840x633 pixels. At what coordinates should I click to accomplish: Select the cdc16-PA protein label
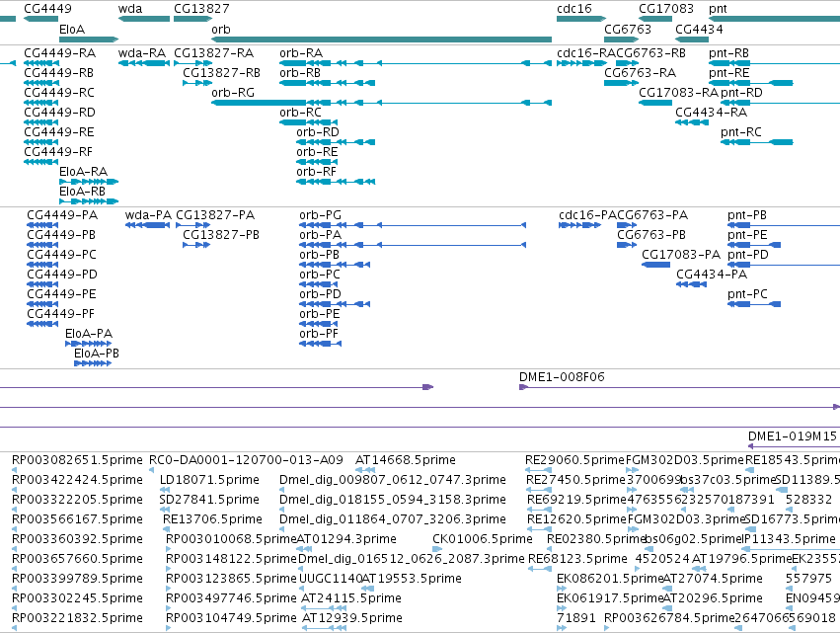(587, 215)
